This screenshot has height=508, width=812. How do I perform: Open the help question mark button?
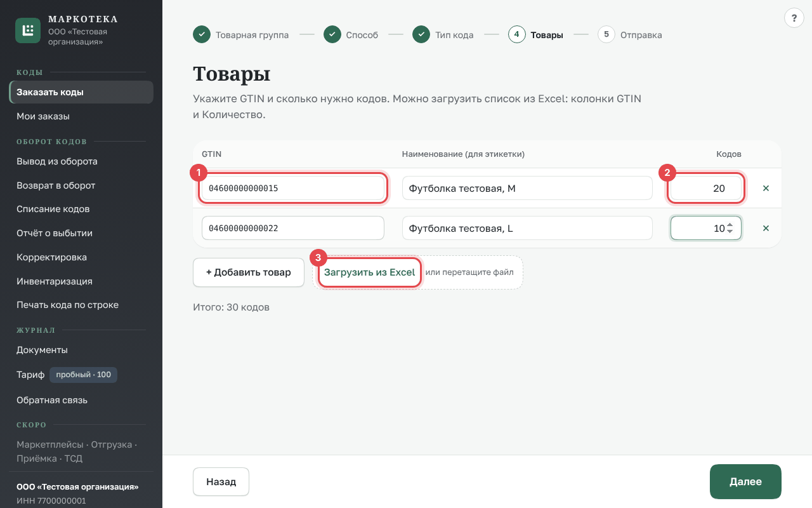[794, 18]
